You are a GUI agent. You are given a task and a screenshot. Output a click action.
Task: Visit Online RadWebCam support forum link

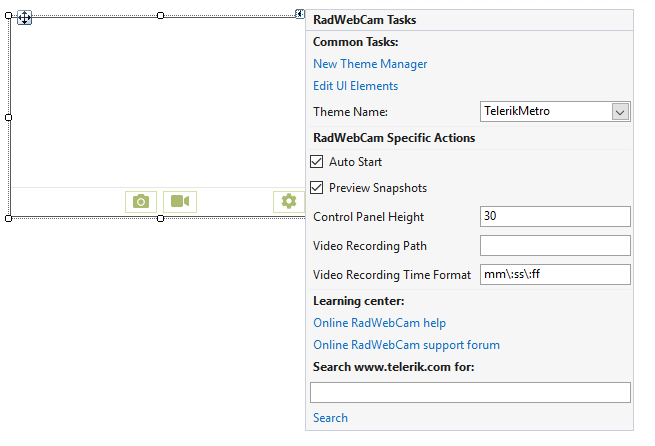tap(406, 345)
